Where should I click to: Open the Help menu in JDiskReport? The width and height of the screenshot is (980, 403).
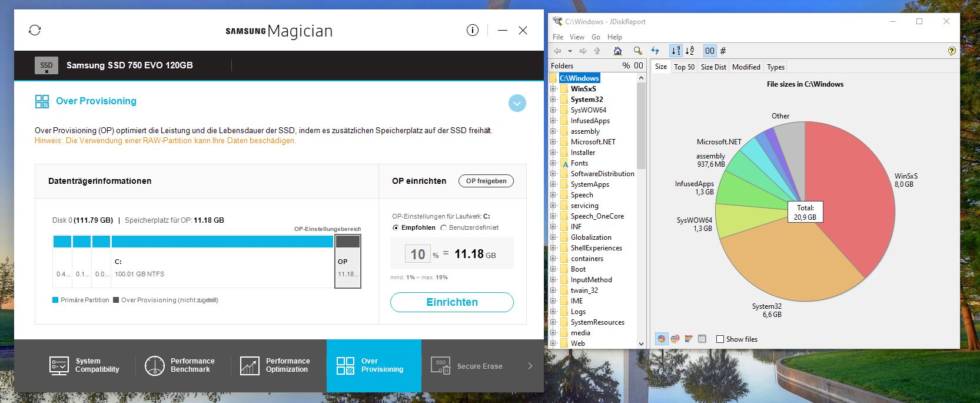[614, 37]
